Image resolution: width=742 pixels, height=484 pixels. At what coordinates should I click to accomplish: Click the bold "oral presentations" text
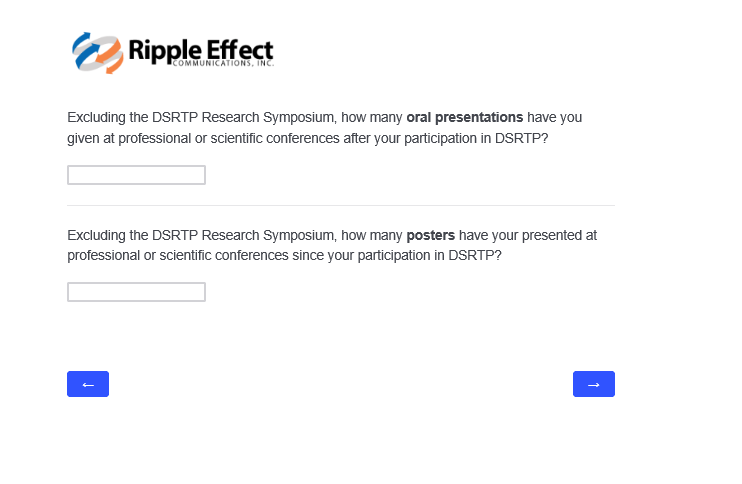[464, 117]
